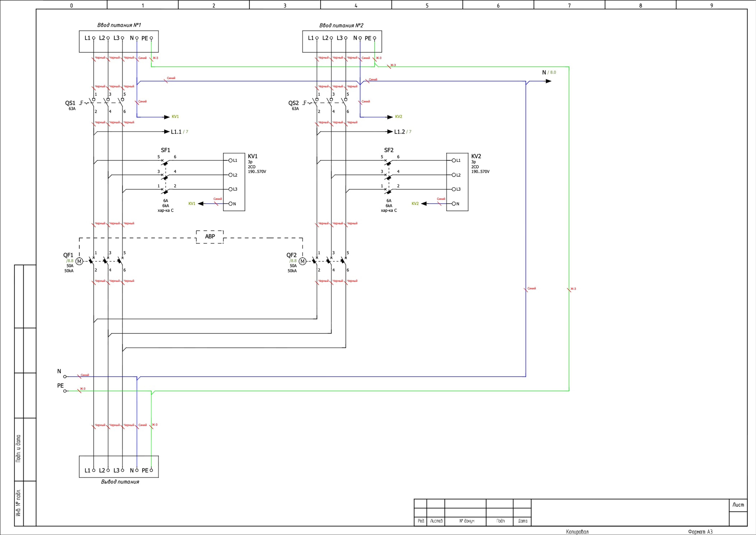Click the KV1 relay L1 terminal circle
Viewport: 756px width, 535px height.
coord(231,160)
